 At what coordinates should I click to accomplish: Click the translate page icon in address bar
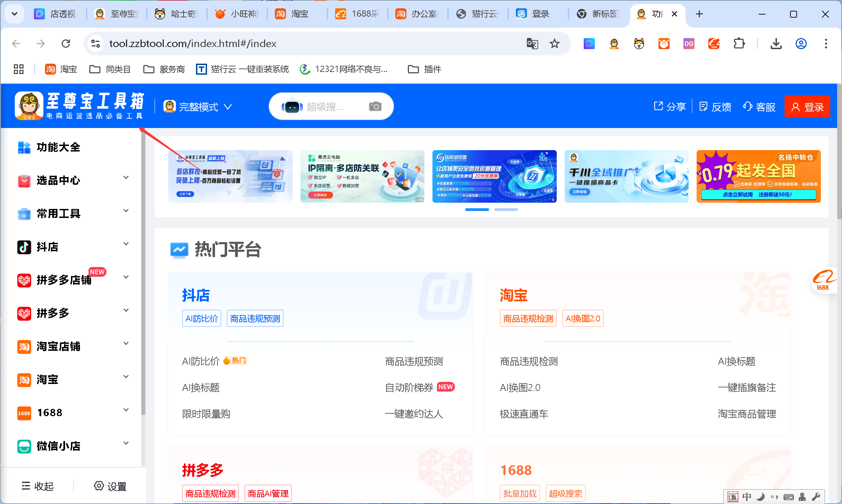[532, 44]
